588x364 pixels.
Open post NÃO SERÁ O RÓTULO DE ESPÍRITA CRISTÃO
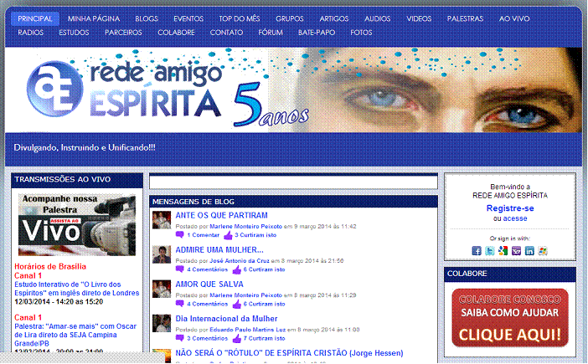[289, 353]
